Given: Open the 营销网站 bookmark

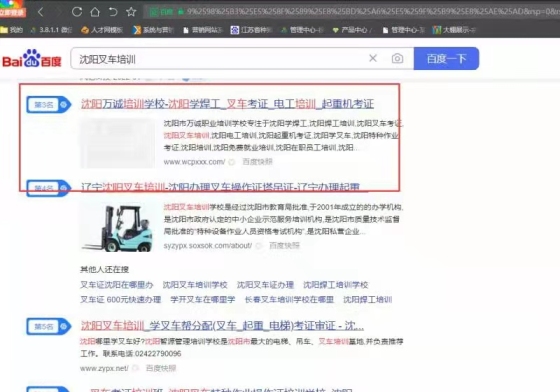Looking at the screenshot, I should (203, 30).
